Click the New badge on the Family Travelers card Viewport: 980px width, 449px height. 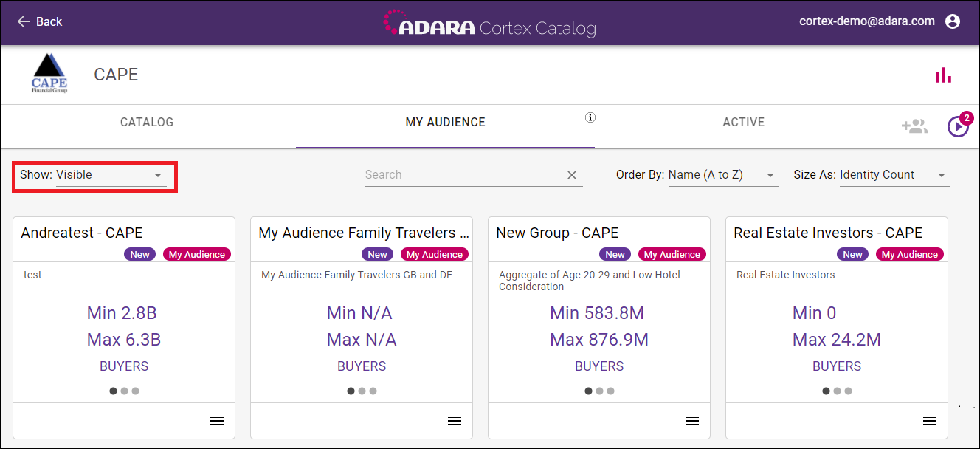(378, 254)
